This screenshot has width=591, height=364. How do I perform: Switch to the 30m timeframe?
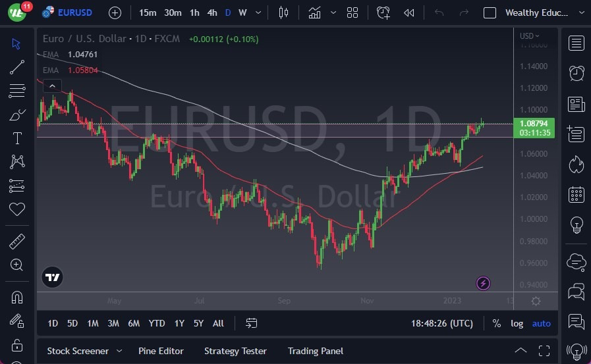[173, 13]
